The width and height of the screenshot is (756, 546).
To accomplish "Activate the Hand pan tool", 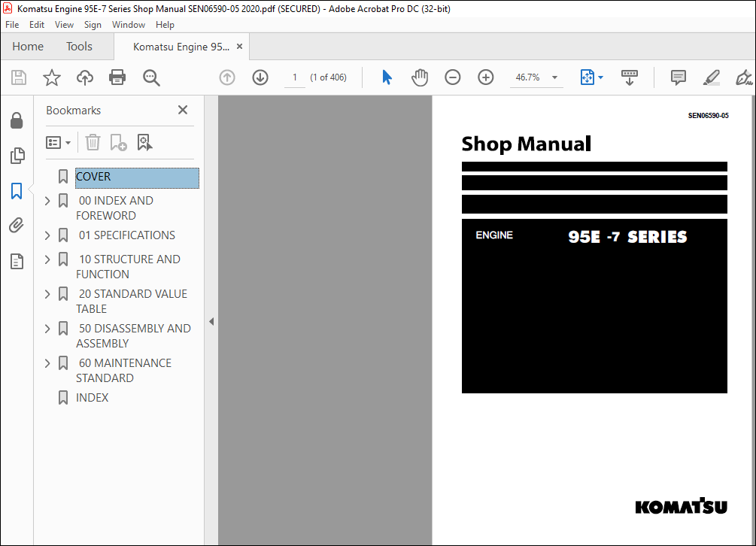I will [420, 77].
